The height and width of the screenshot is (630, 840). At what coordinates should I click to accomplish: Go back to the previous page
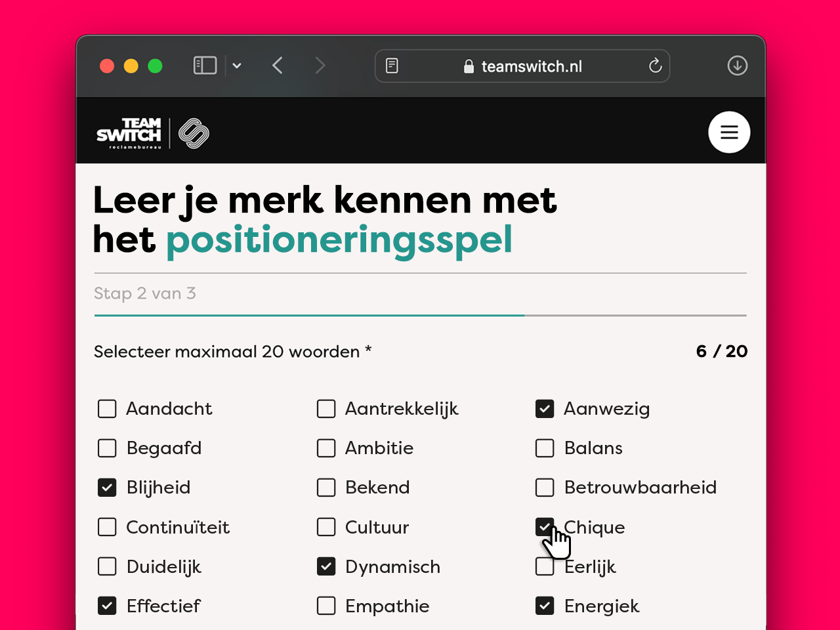pos(278,66)
